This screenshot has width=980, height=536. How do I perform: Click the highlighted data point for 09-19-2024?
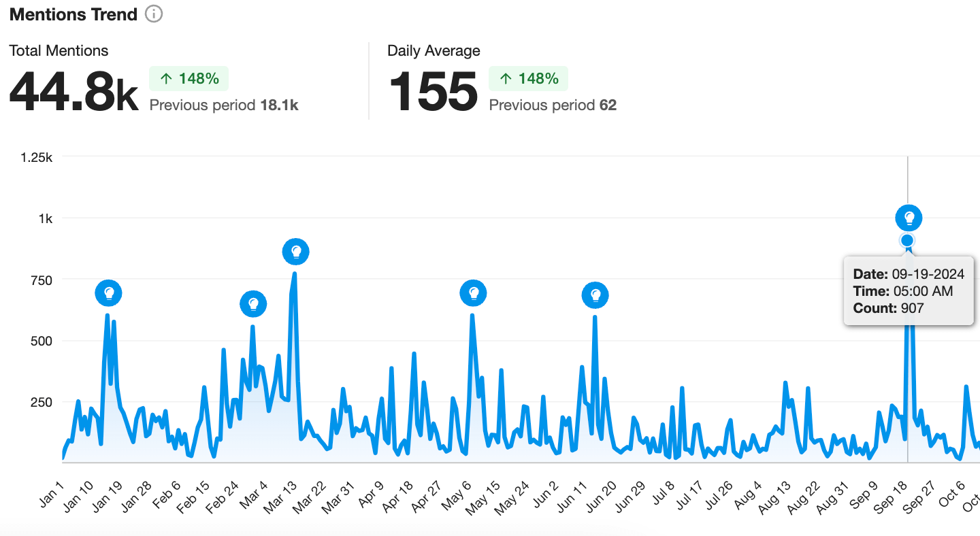907,240
